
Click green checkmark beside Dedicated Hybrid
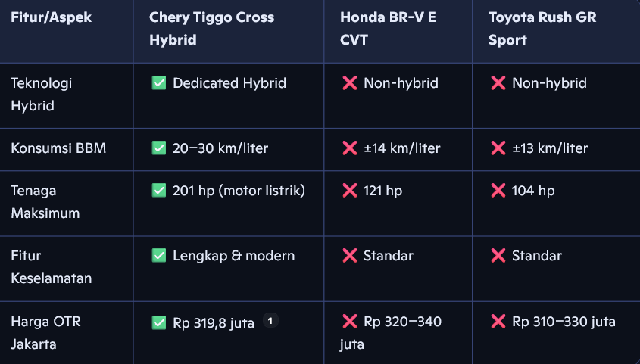pos(159,83)
